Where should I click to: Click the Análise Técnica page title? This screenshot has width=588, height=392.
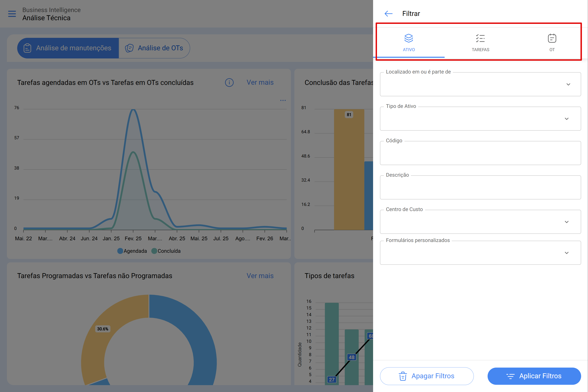tap(46, 18)
